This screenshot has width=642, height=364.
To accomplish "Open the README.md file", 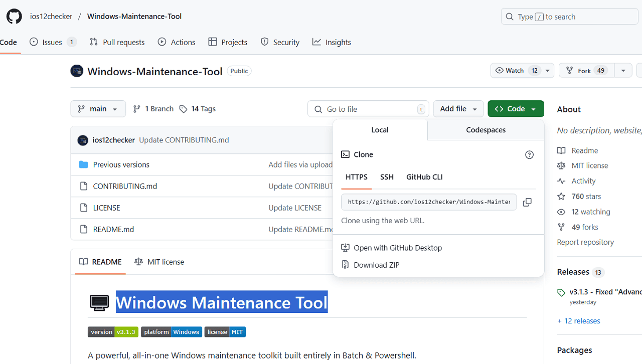I will pos(113,229).
